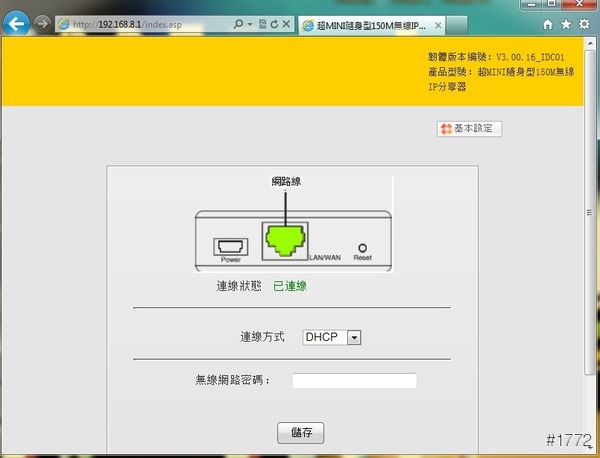Image resolution: width=600 pixels, height=458 pixels.
Task: Click the refresh icon in address bar
Action: pyautogui.click(x=274, y=23)
